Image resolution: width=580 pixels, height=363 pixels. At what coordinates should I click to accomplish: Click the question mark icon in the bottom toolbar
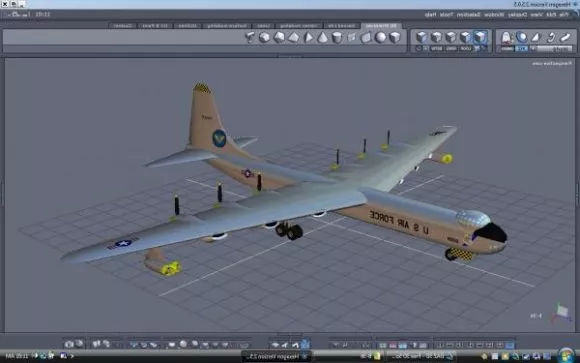click(415, 345)
